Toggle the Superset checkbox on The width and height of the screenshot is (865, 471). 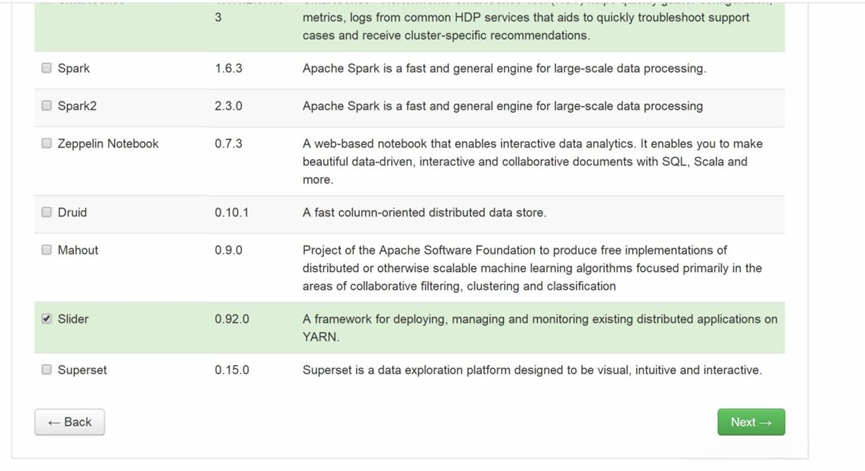[47, 370]
